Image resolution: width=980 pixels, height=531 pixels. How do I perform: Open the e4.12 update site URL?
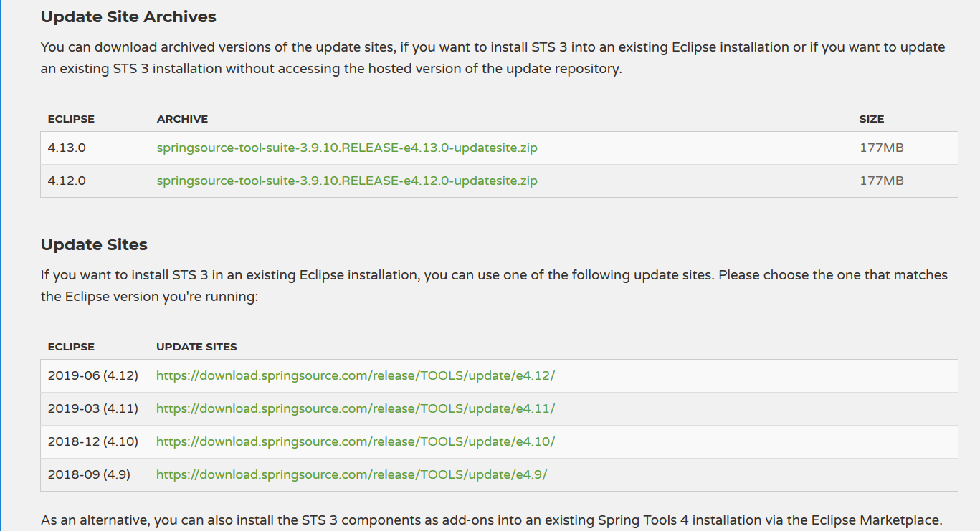point(356,375)
